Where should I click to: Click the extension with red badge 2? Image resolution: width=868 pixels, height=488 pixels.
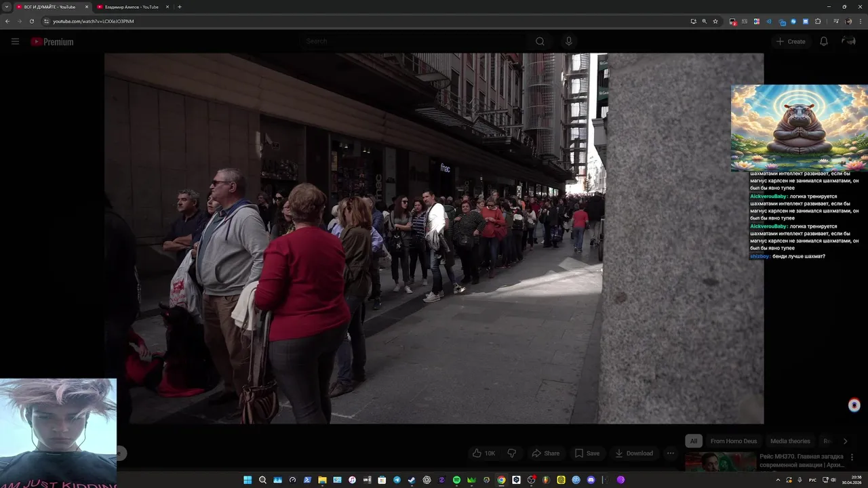coord(733,22)
